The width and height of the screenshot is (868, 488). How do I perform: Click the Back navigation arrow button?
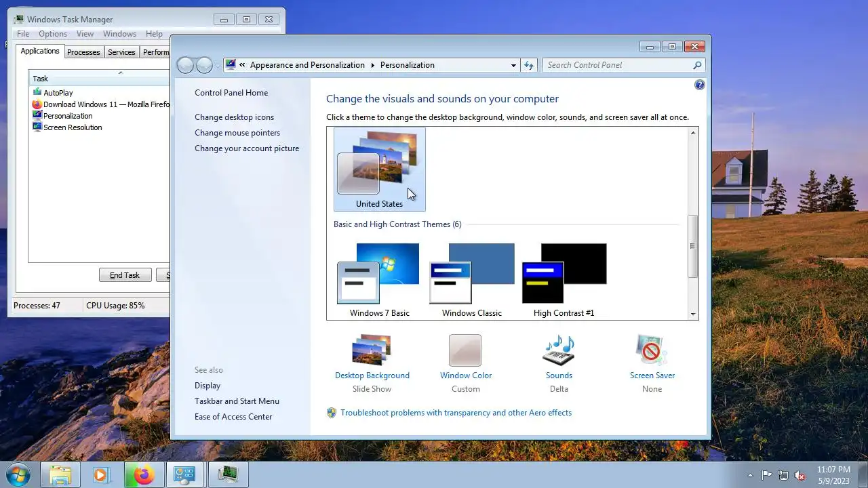pos(185,65)
